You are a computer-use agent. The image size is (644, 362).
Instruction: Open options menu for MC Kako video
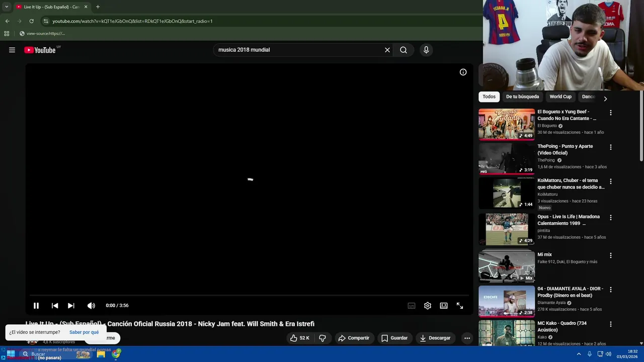pyautogui.click(x=611, y=324)
